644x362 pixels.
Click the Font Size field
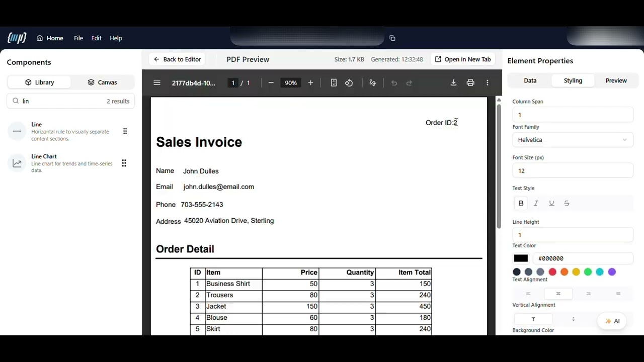point(573,171)
